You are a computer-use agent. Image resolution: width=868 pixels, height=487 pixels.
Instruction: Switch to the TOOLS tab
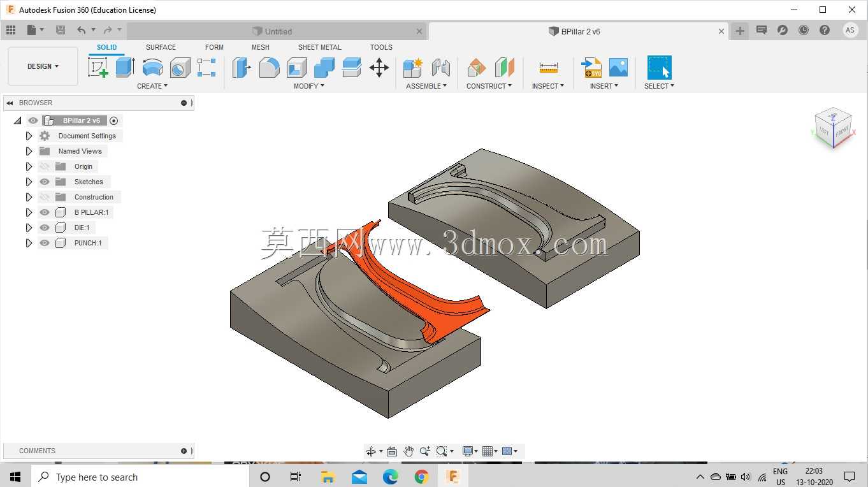[x=381, y=47]
